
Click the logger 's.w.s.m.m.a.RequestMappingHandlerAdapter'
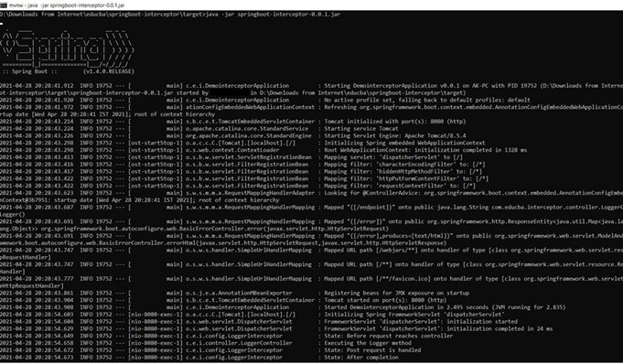(x=250, y=193)
